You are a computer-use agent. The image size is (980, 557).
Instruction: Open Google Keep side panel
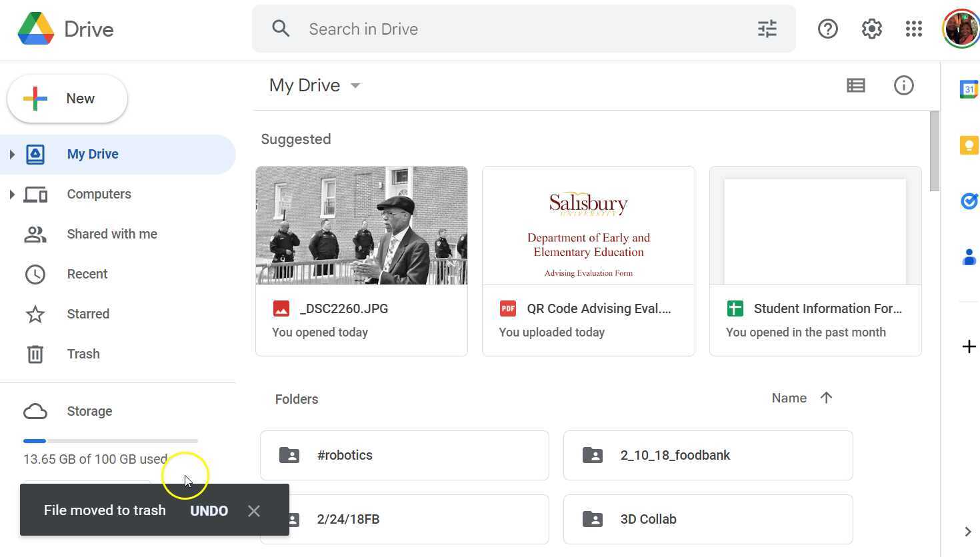click(x=969, y=145)
